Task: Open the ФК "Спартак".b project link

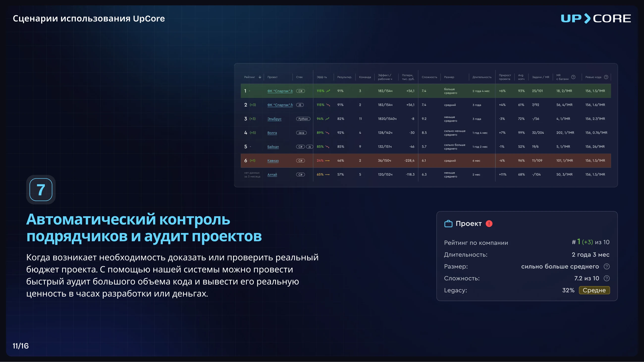Action: [280, 91]
